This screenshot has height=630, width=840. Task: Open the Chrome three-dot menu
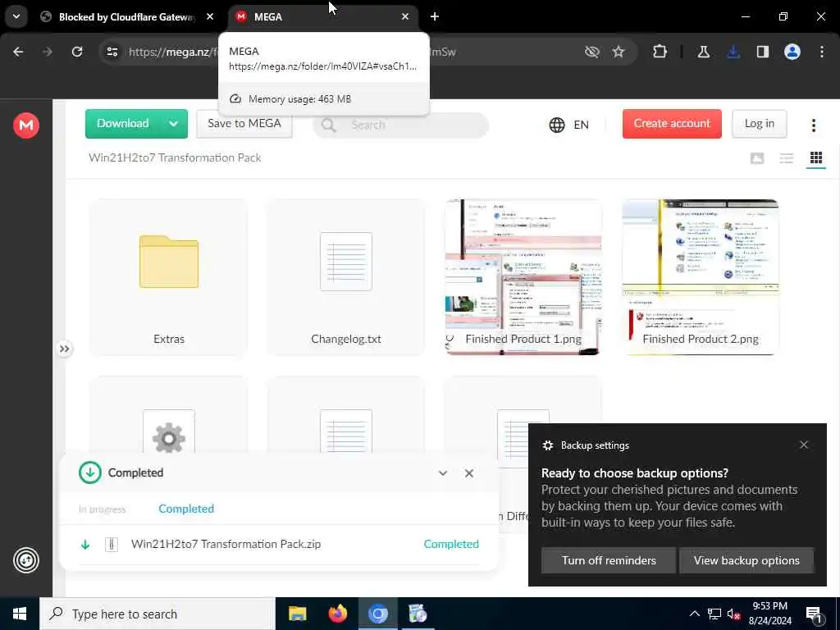point(821,52)
